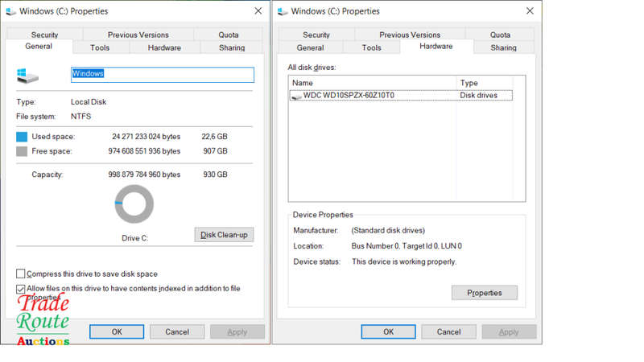The width and height of the screenshot is (644, 362).
Task: Click Cancel in the left window
Action: pos(177,331)
